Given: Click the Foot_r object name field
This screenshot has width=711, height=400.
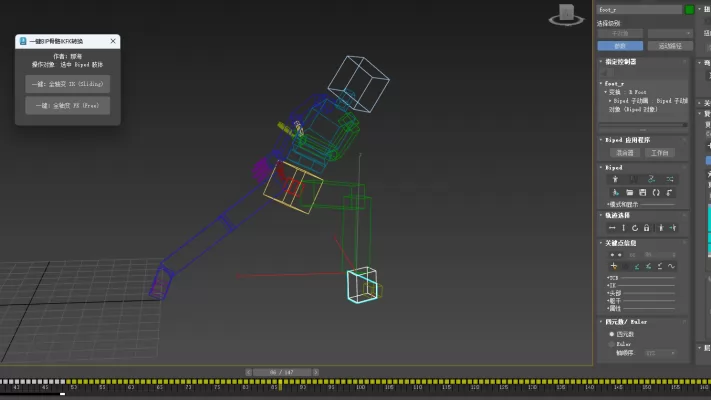Looking at the screenshot, I should [638, 9].
